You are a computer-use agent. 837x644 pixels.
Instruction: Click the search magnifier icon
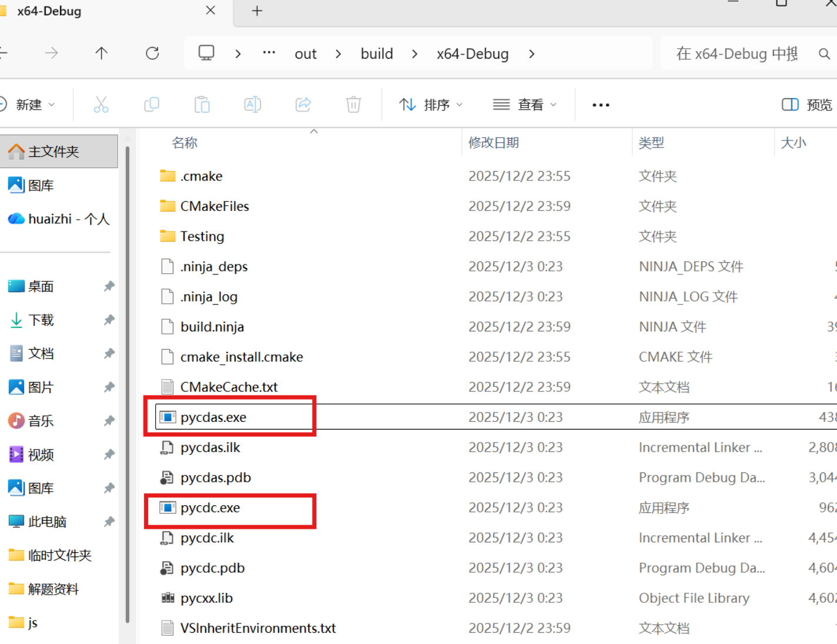[824, 53]
